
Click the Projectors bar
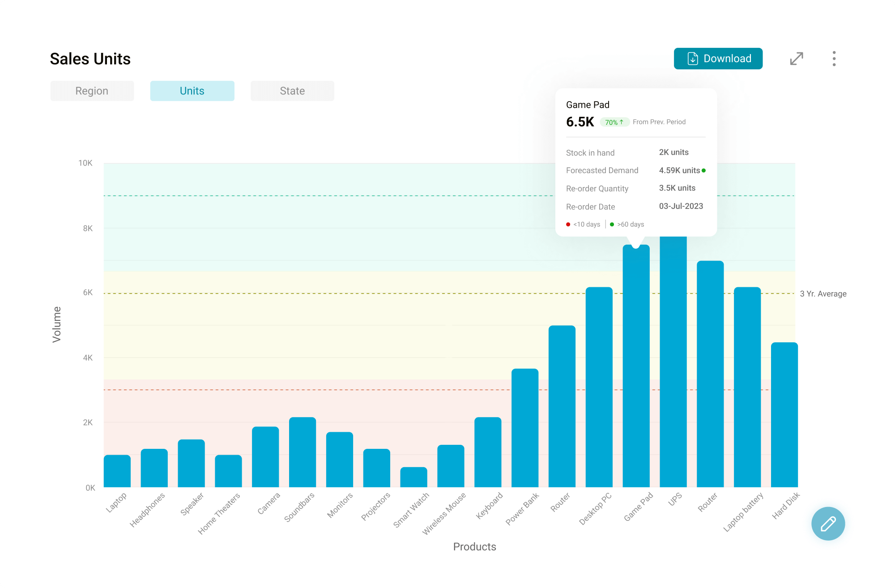click(377, 468)
